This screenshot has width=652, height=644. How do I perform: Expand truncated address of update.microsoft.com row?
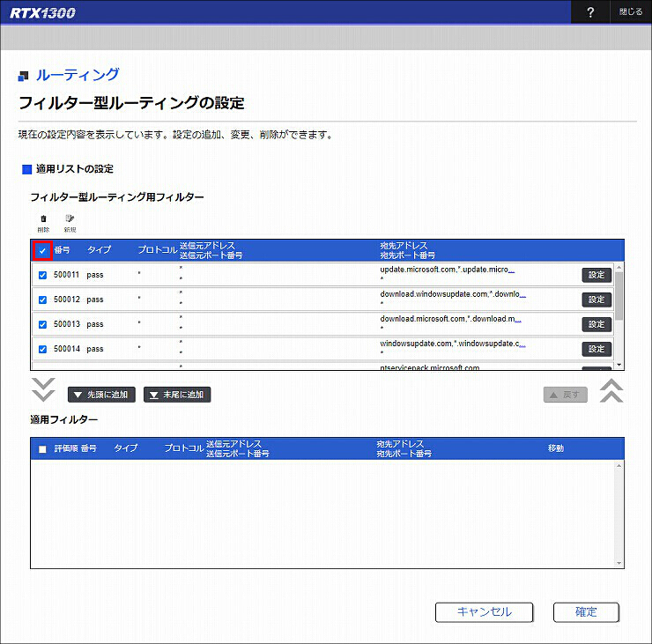[x=511, y=270]
